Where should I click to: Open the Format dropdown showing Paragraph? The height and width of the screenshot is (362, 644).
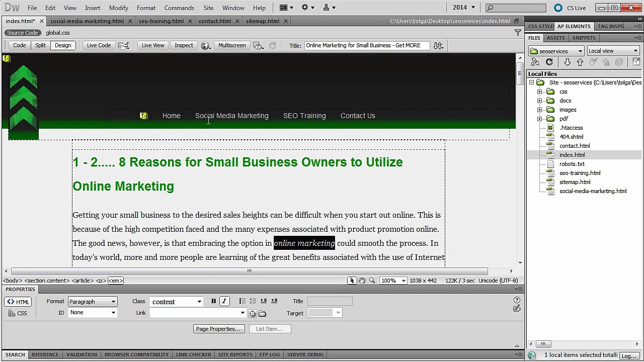click(x=93, y=302)
